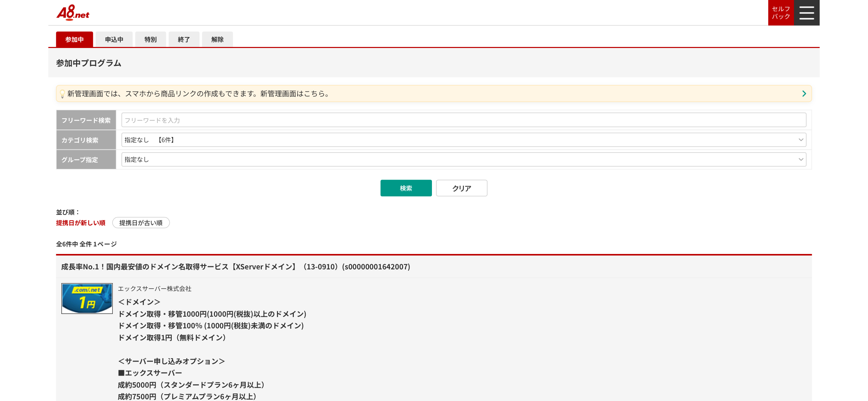Click the green arrow on notice banner
The width and height of the screenshot is (868, 401).
(804, 94)
